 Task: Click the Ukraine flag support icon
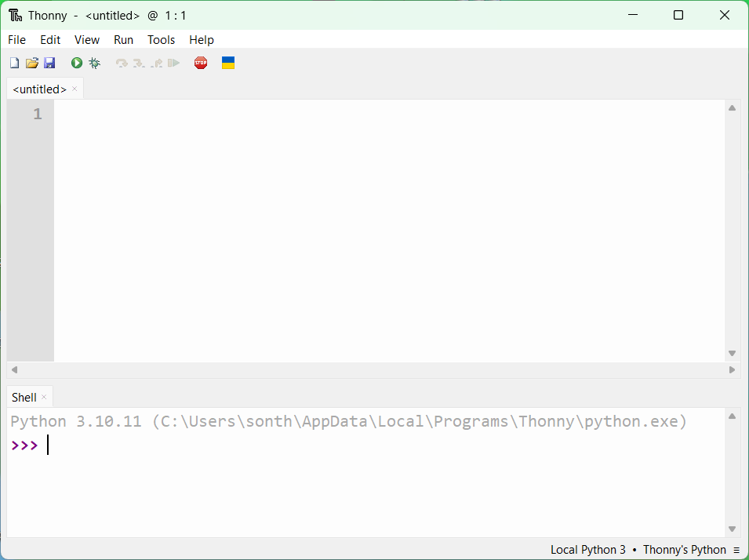[x=228, y=63]
